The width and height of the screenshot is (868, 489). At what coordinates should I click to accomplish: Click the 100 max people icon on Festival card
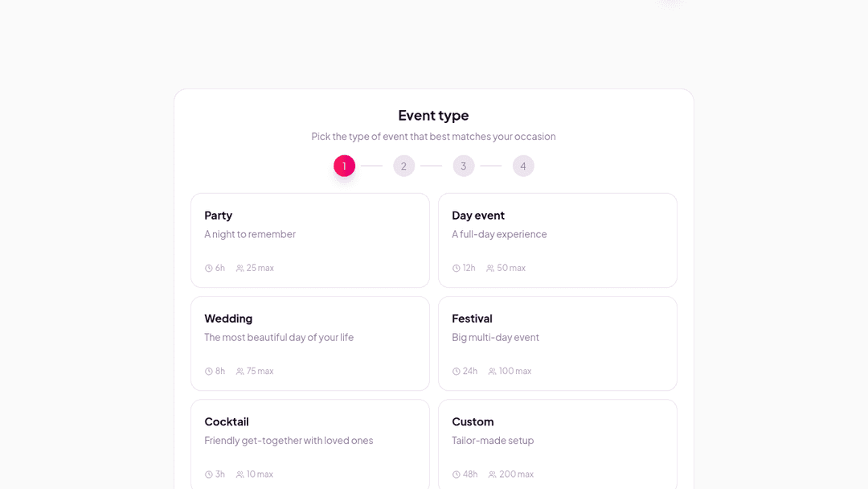click(x=493, y=371)
